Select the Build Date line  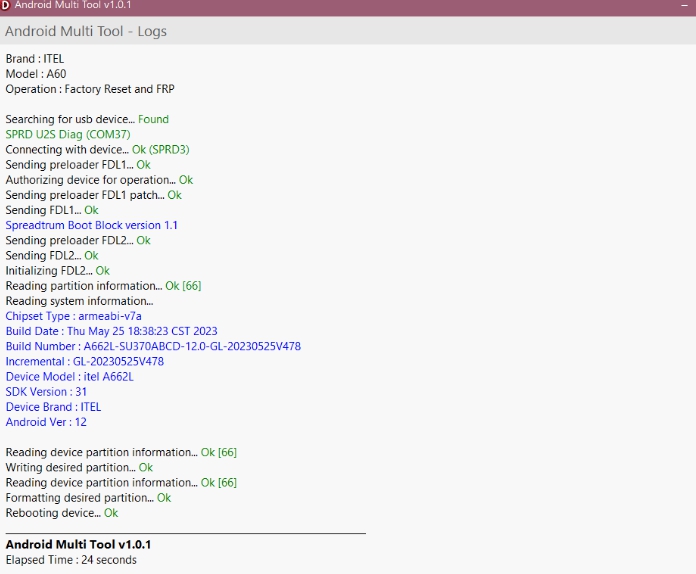pyautogui.click(x=111, y=331)
